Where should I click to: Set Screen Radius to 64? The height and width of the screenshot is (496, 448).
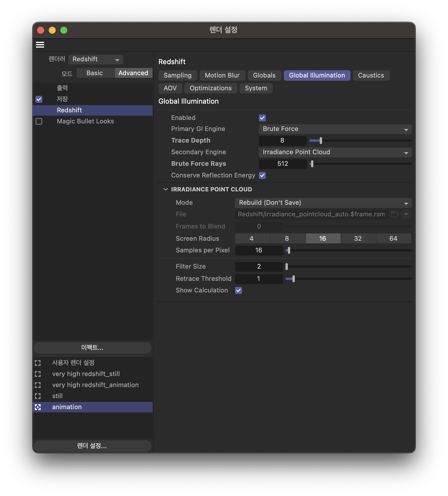pyautogui.click(x=394, y=239)
